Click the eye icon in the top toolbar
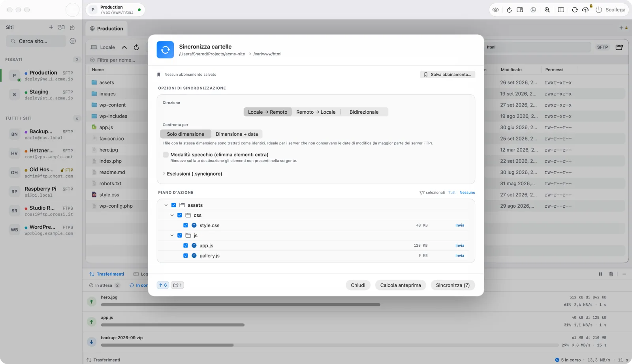This screenshot has height=364, width=632. (495, 10)
